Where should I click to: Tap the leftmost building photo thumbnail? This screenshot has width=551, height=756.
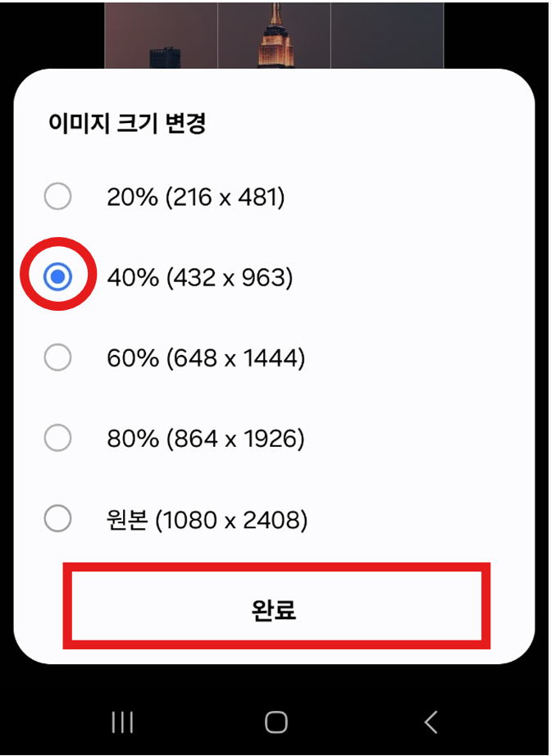(160, 33)
